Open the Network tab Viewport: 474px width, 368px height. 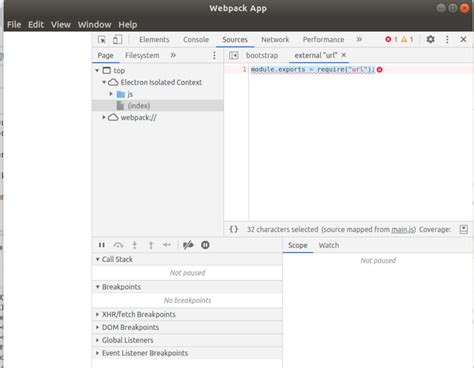[275, 39]
